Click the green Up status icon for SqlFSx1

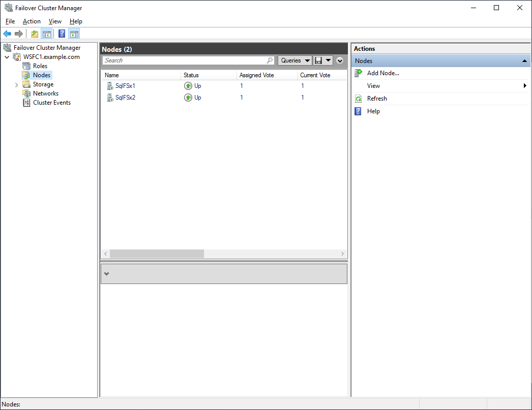(x=188, y=86)
